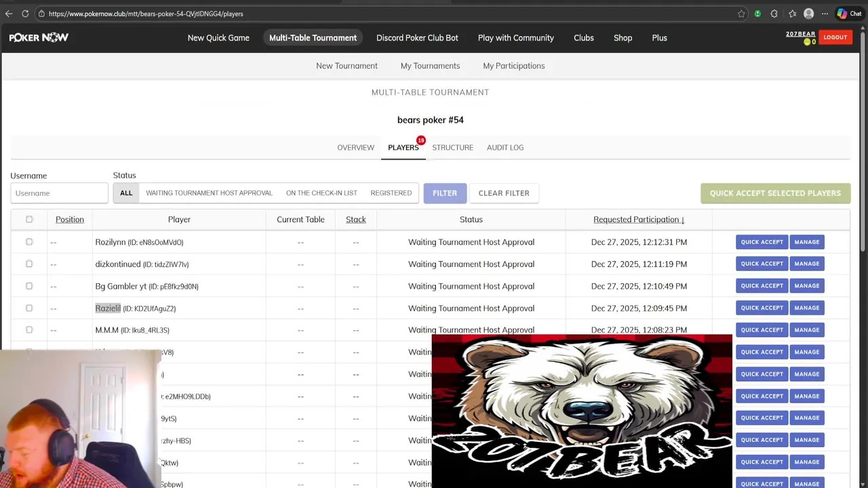Tick the select-all checkbox in table header
Viewport: 868px width, 488px height.
[29, 220]
